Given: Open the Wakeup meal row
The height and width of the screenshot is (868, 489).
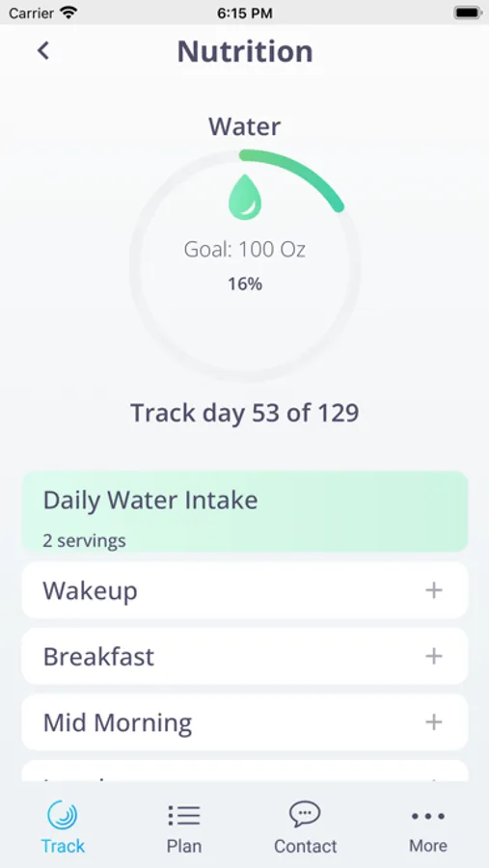Looking at the screenshot, I should 245,590.
